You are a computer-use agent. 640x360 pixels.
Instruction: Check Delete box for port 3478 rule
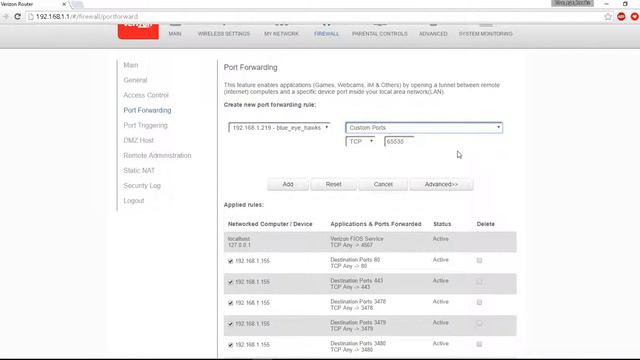coord(479,302)
